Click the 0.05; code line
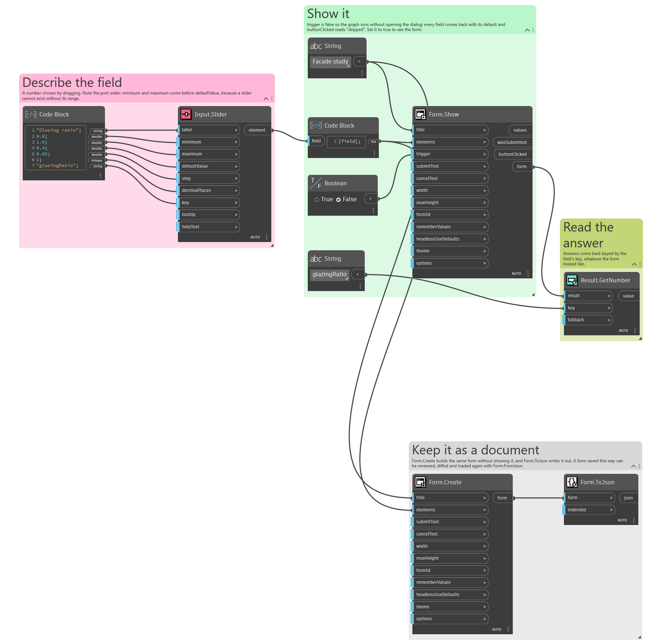The image size is (661, 644). [43, 154]
